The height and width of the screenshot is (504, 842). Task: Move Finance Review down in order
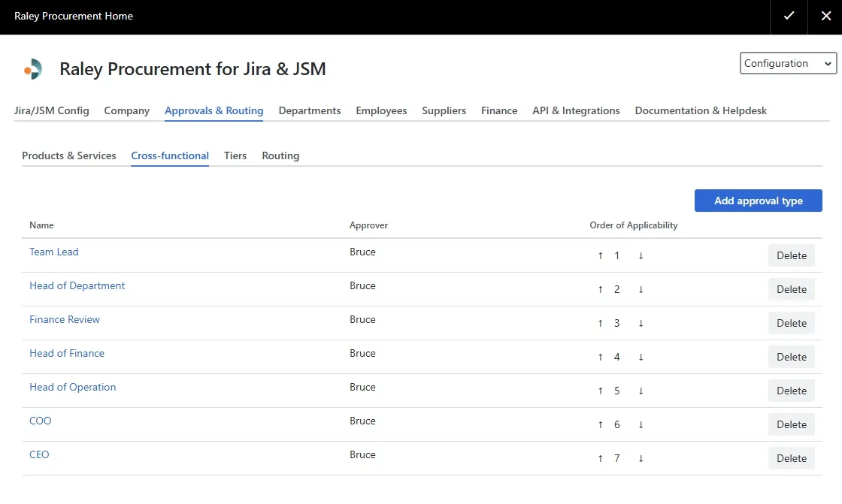tap(641, 323)
